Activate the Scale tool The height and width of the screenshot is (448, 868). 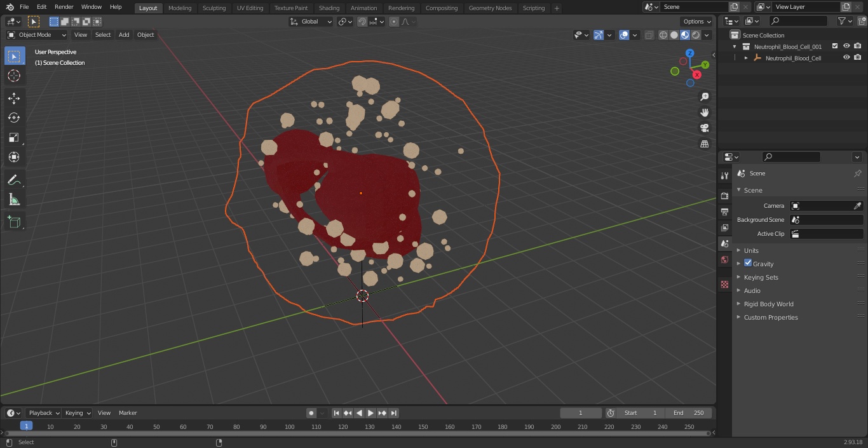click(x=14, y=137)
